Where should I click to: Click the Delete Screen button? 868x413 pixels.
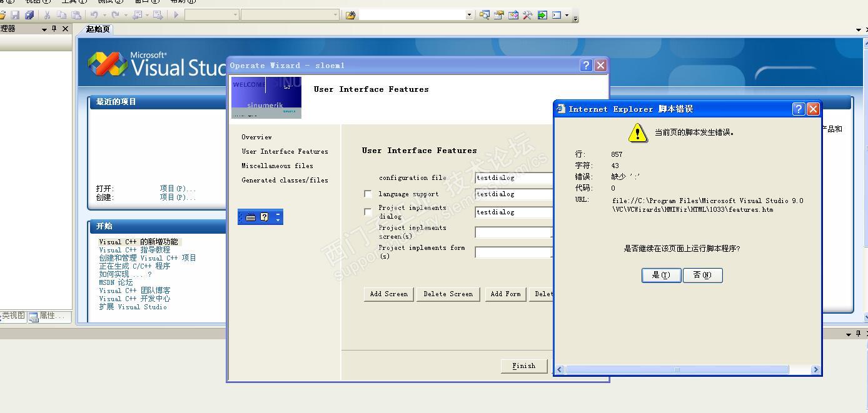coord(448,294)
